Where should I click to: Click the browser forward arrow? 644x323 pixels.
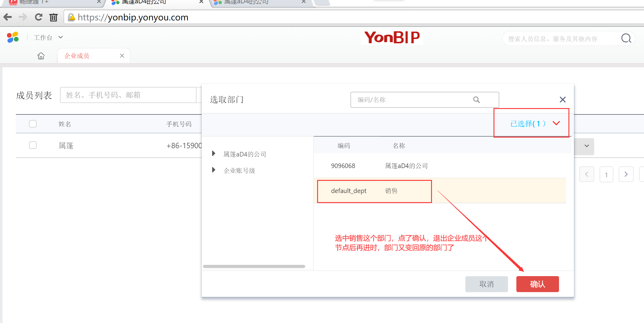[23, 17]
